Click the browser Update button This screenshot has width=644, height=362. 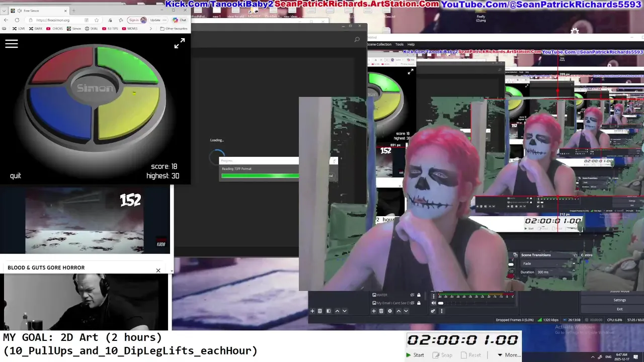tap(155, 20)
